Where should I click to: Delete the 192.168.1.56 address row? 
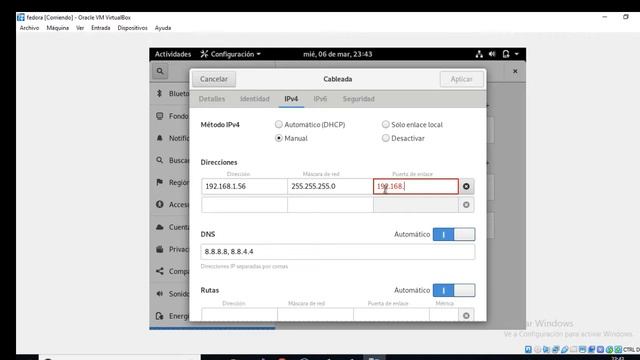pos(466,186)
